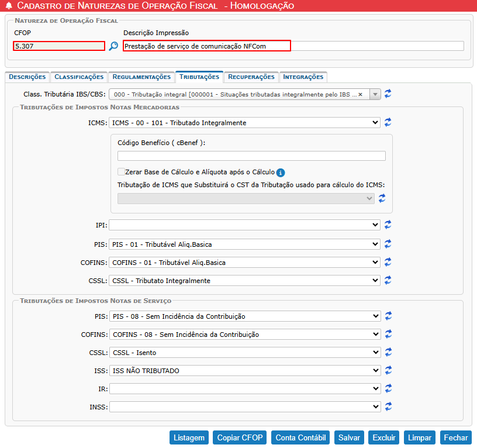Click the refresh icon beside the ICMS dropdown
Screen dimensions: 477x448
(388, 123)
